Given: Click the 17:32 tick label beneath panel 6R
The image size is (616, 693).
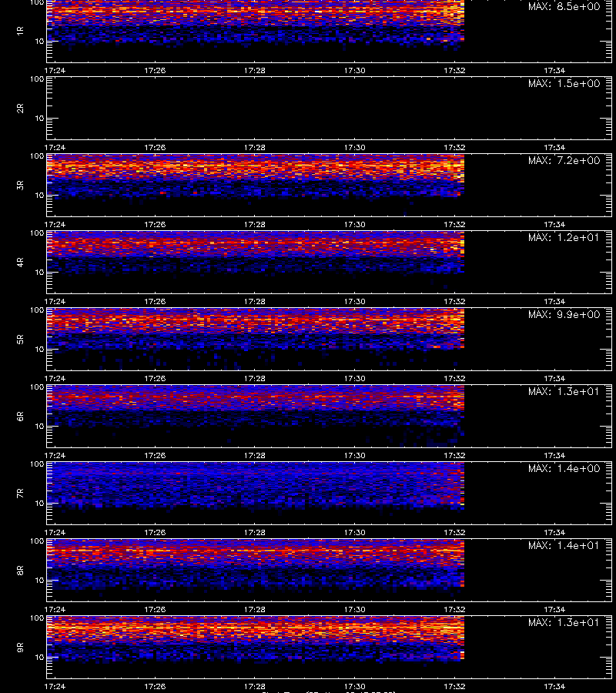Looking at the screenshot, I should pyautogui.click(x=454, y=455).
